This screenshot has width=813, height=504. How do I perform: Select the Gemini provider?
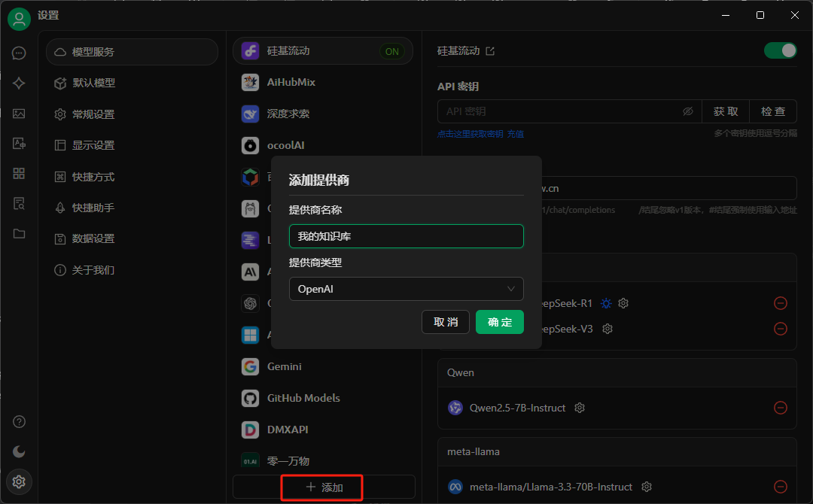[323, 367]
